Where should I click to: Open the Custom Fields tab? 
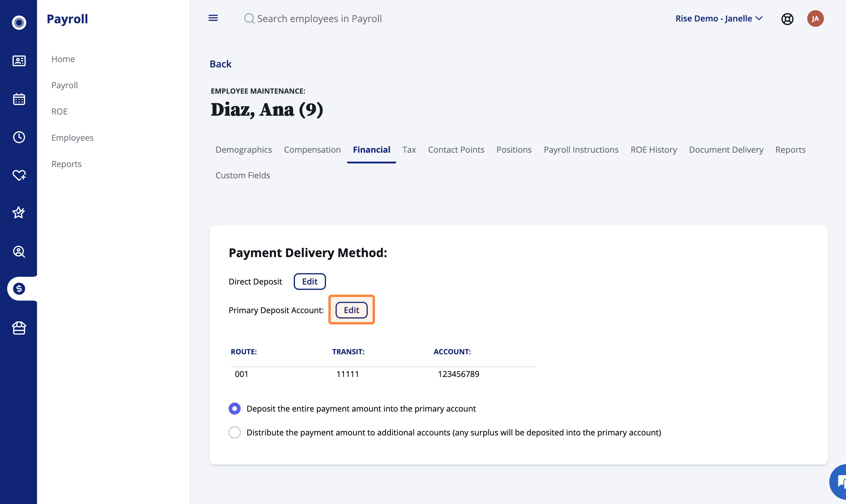tap(243, 175)
